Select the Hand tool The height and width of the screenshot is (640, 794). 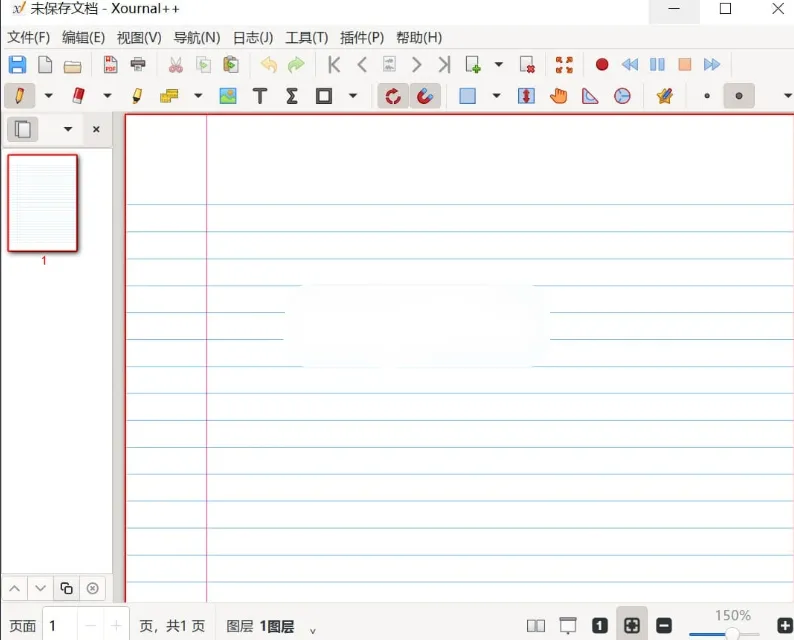coord(558,96)
